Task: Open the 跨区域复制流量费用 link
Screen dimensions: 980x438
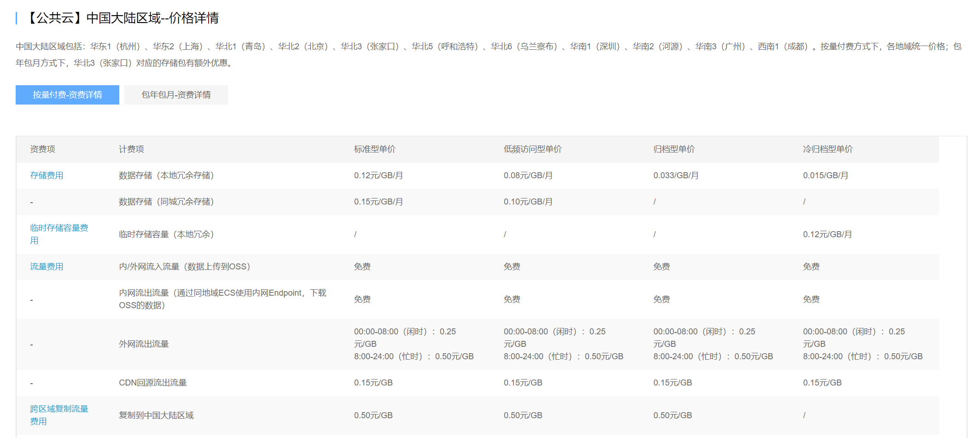Action: pos(59,415)
